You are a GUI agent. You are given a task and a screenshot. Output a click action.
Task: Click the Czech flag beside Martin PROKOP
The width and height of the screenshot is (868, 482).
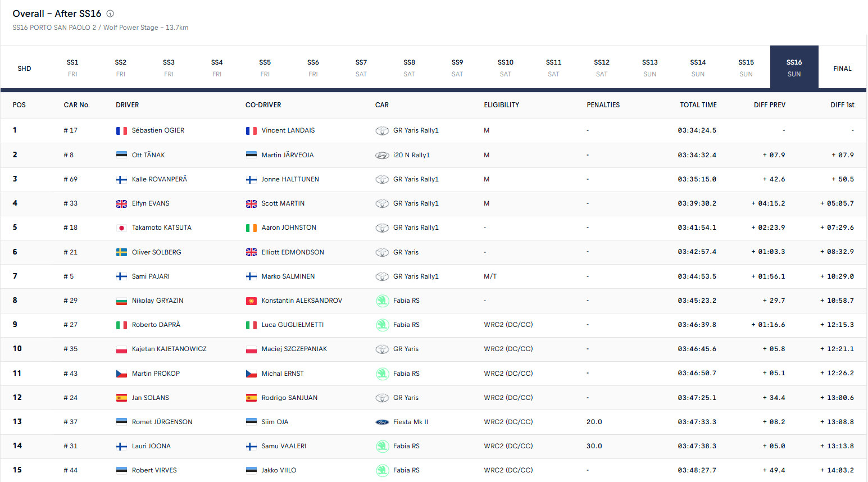[x=121, y=374]
